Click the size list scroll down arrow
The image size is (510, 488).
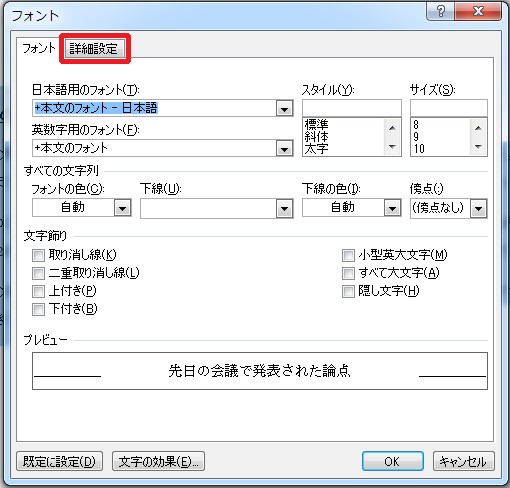tap(478, 146)
